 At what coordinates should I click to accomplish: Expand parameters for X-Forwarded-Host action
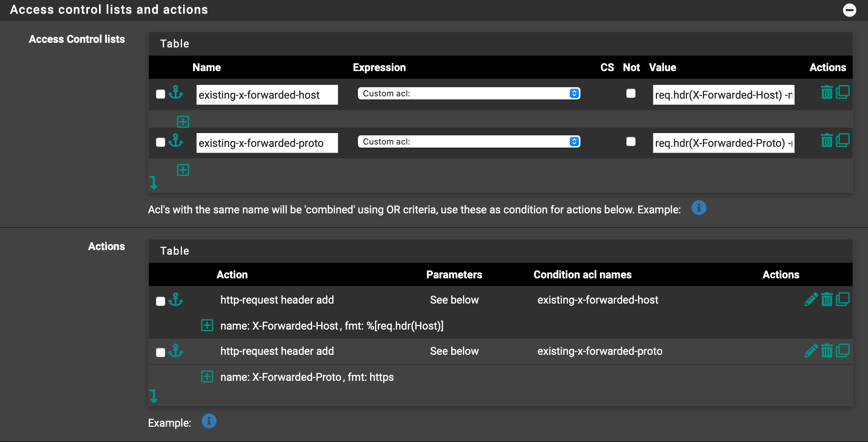click(207, 325)
